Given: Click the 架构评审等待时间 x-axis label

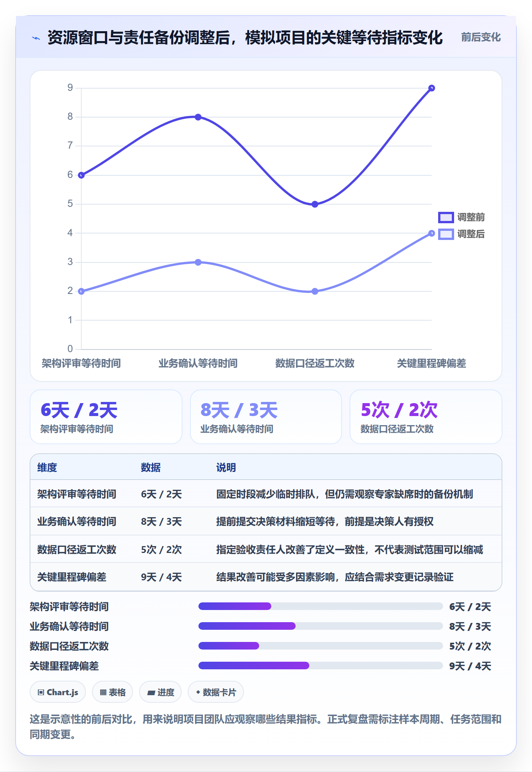Looking at the screenshot, I should [81, 363].
